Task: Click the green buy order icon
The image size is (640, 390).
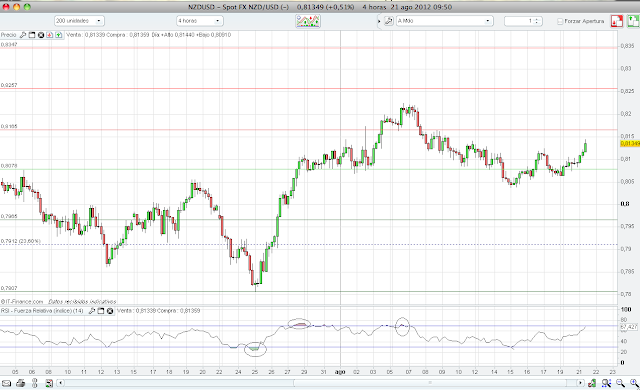Action: (x=633, y=21)
